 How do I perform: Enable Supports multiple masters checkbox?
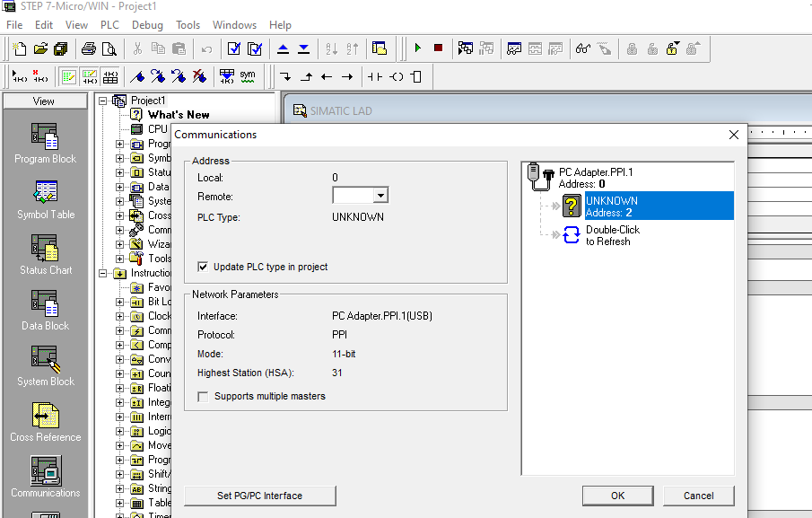coord(203,396)
